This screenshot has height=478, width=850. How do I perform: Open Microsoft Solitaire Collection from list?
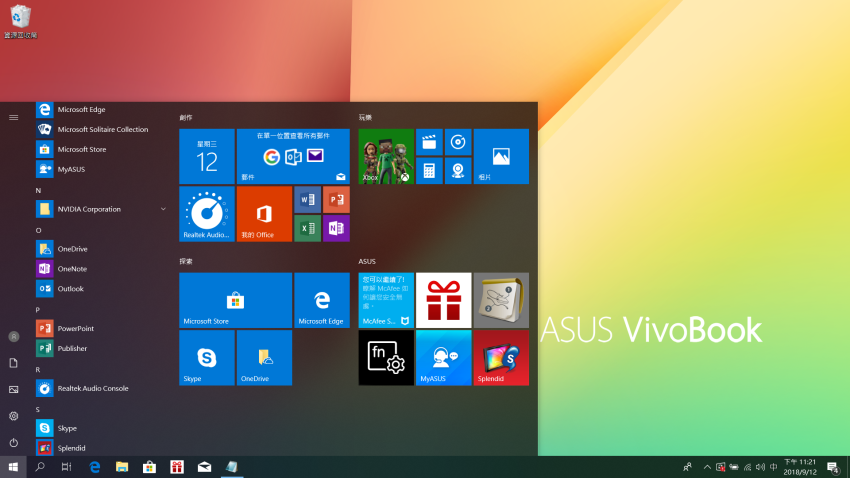(101, 130)
